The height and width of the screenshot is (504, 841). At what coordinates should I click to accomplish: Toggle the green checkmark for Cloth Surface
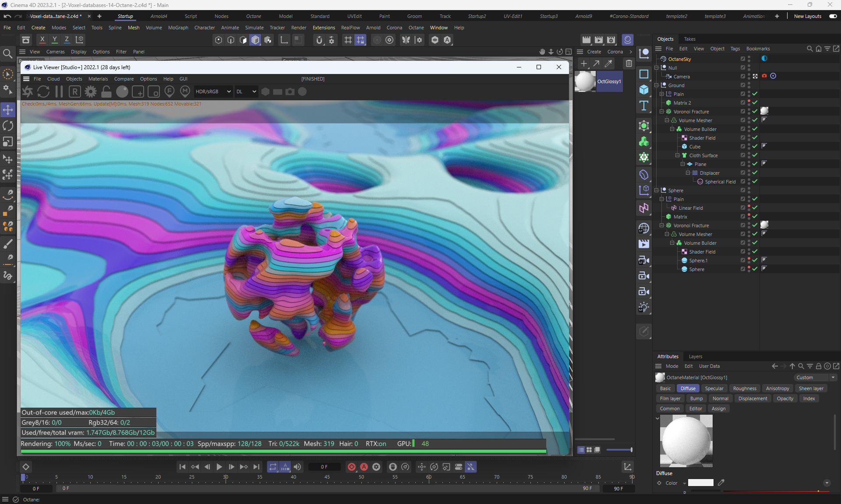point(755,155)
